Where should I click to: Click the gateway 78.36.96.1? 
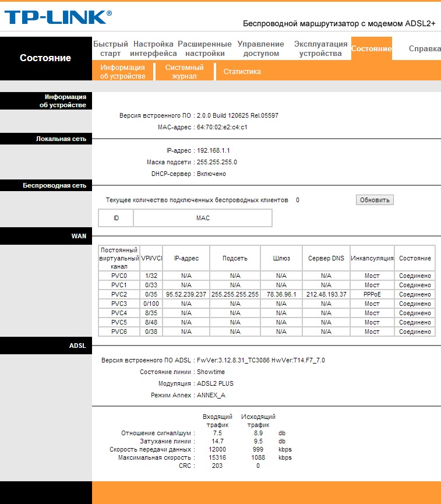(x=281, y=294)
